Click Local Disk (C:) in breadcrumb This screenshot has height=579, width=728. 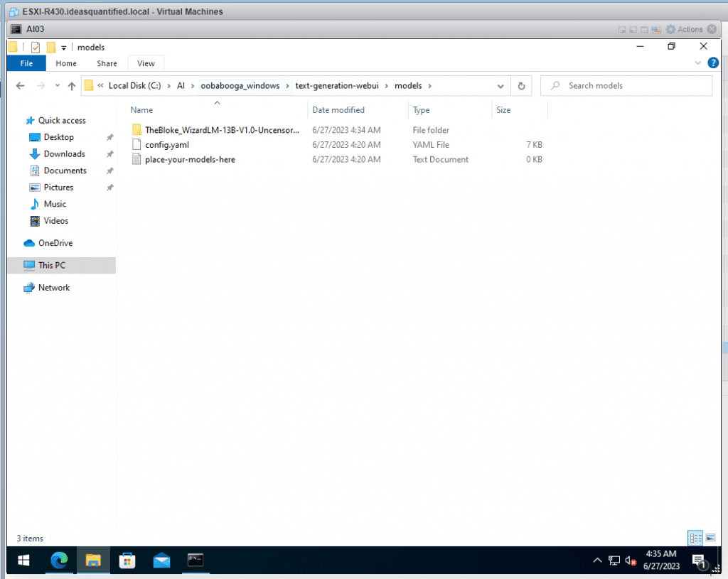pyautogui.click(x=134, y=86)
